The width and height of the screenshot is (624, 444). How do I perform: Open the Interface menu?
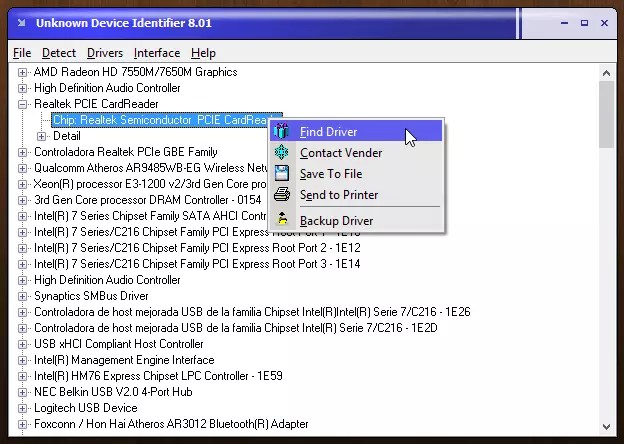click(157, 53)
